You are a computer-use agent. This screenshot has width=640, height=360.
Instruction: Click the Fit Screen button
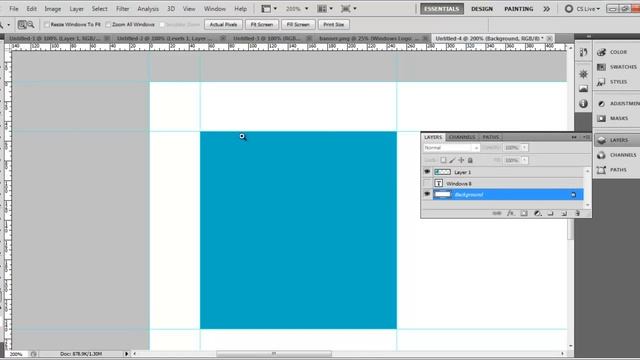click(262, 25)
